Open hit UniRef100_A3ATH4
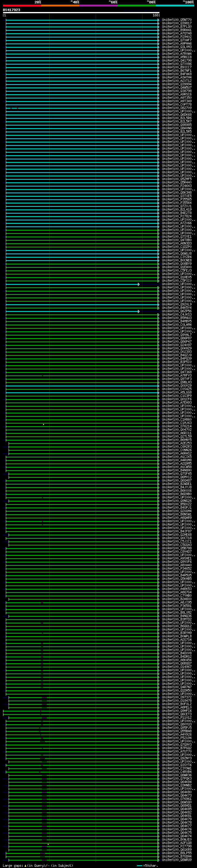The width and height of the screenshot is (197, 868). 177,78
